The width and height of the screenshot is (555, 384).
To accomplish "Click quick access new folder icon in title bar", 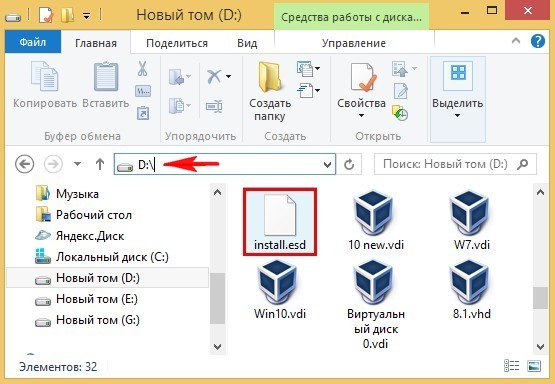I will point(67,15).
